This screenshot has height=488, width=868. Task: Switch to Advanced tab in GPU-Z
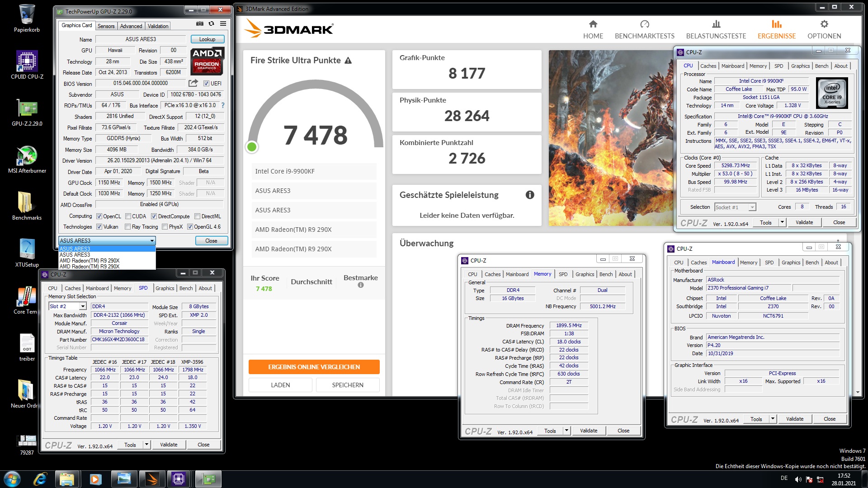(x=131, y=26)
